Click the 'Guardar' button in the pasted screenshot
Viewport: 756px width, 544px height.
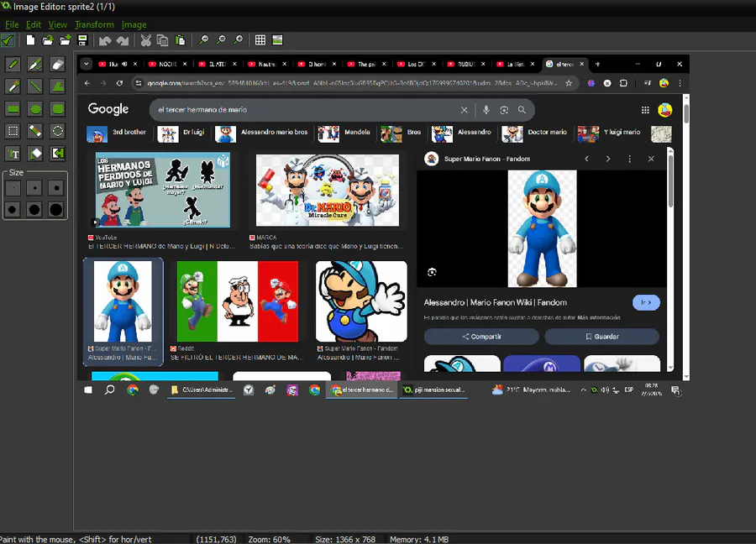[x=601, y=337]
